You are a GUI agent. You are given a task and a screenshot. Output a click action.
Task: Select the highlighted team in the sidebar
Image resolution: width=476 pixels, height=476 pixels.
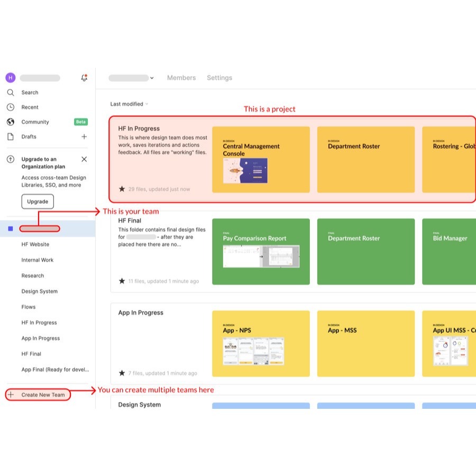coord(40,228)
